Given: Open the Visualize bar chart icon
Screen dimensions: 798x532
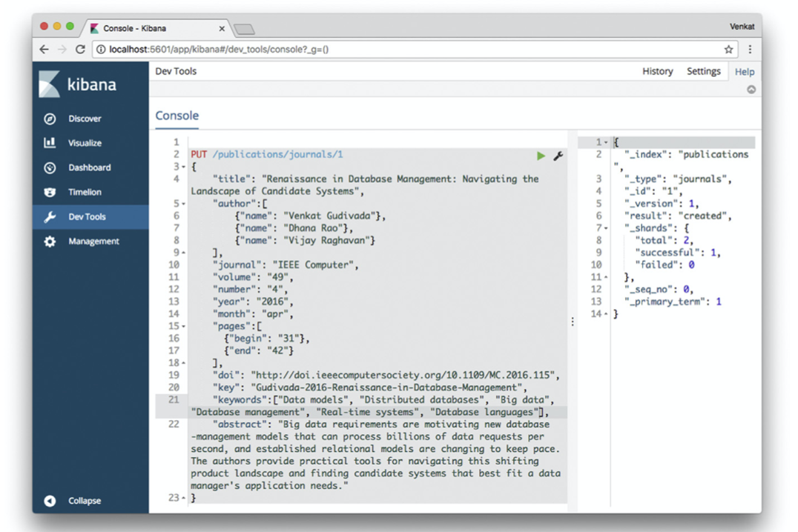Looking at the screenshot, I should (x=50, y=143).
